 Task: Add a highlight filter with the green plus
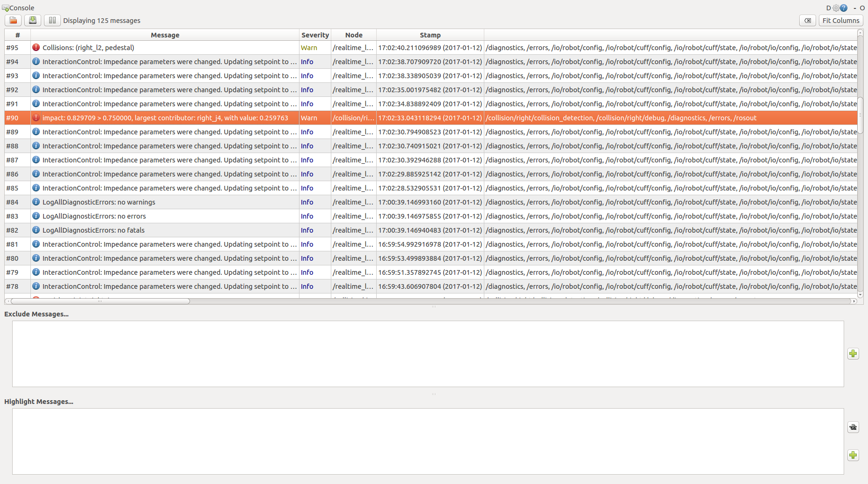[853, 455]
